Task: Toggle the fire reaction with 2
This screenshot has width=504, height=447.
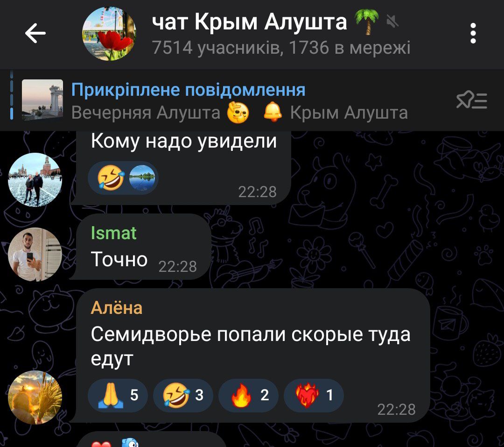Action: pos(248,396)
